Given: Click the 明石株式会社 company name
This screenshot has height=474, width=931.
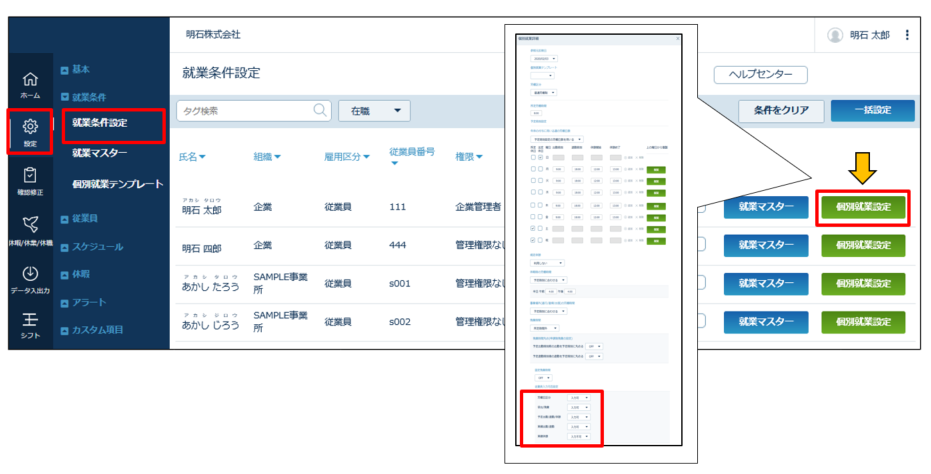Looking at the screenshot, I should pyautogui.click(x=213, y=34).
